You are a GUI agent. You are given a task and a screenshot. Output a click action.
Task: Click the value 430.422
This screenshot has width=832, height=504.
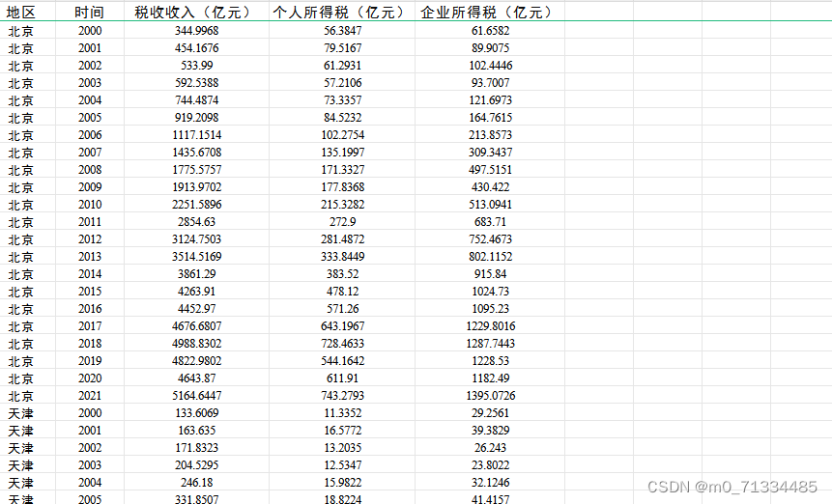490,187
